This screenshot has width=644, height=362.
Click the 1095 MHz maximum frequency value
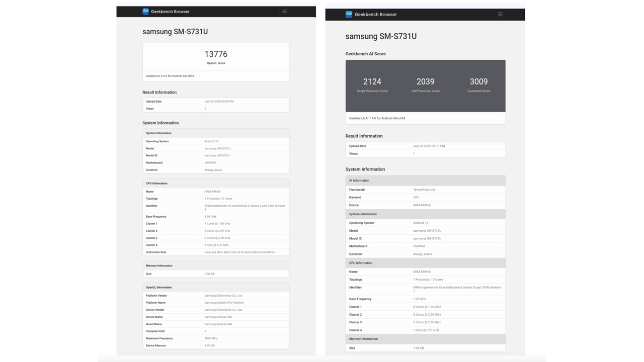211,338
